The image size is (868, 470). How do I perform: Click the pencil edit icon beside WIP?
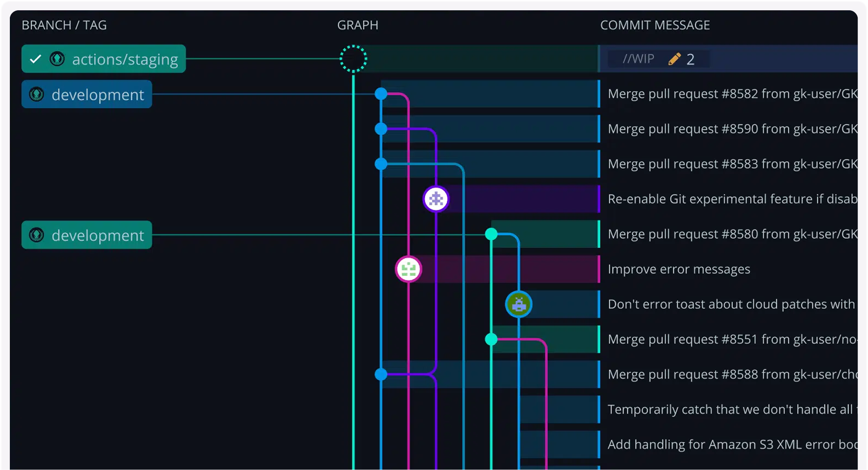(674, 59)
